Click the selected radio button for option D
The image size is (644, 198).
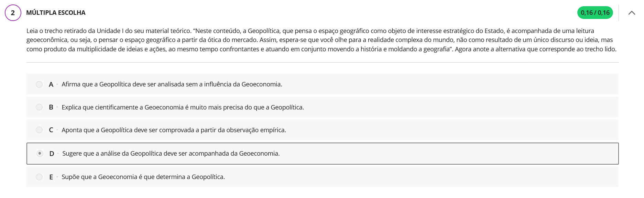pos(40,154)
